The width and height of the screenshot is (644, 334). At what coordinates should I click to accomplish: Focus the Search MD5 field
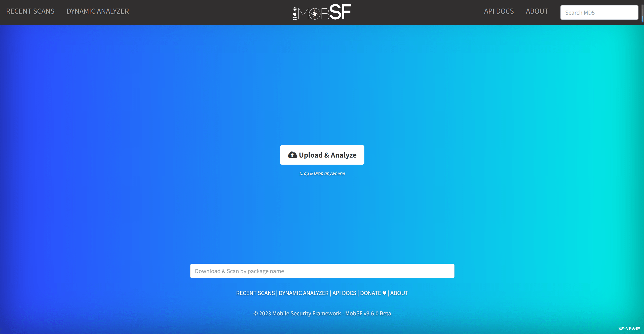pyautogui.click(x=599, y=13)
